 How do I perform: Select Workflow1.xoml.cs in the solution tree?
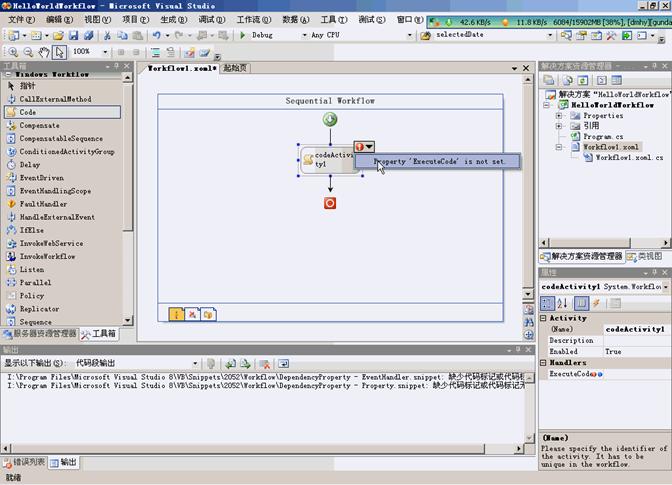click(x=629, y=158)
